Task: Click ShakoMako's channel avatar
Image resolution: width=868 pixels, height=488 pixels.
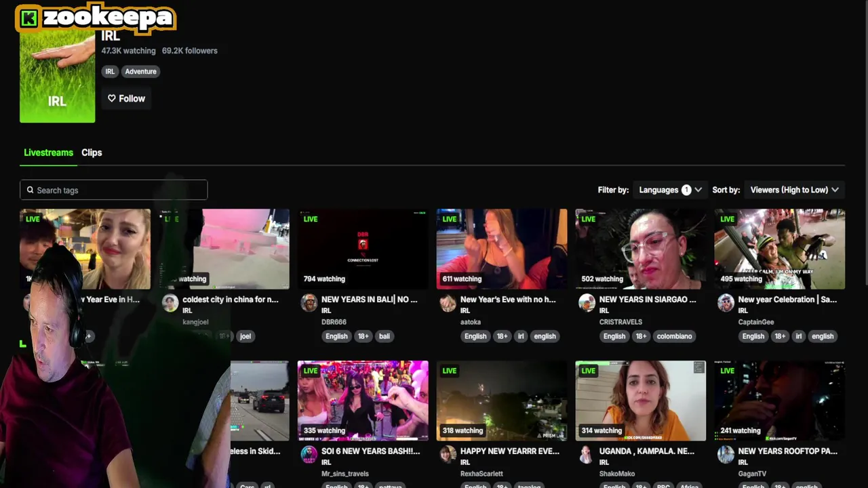Action: (587, 455)
